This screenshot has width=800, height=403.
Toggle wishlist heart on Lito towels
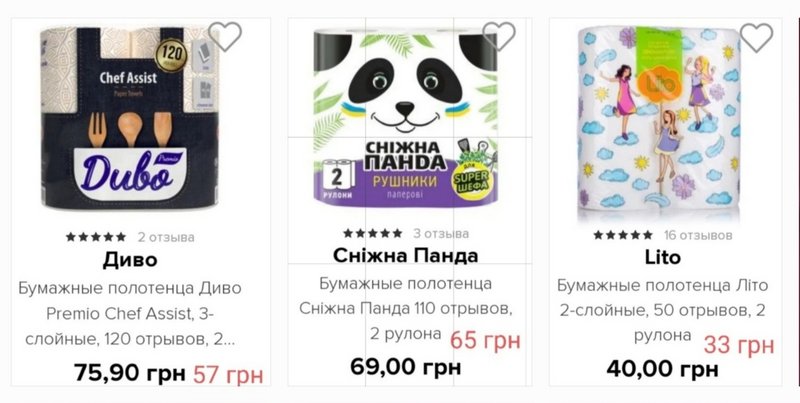click(756, 37)
